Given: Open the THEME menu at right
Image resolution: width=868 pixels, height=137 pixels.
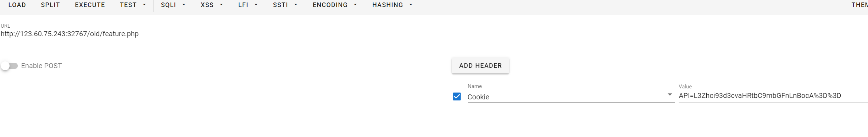Looking at the screenshot, I should click(859, 5).
